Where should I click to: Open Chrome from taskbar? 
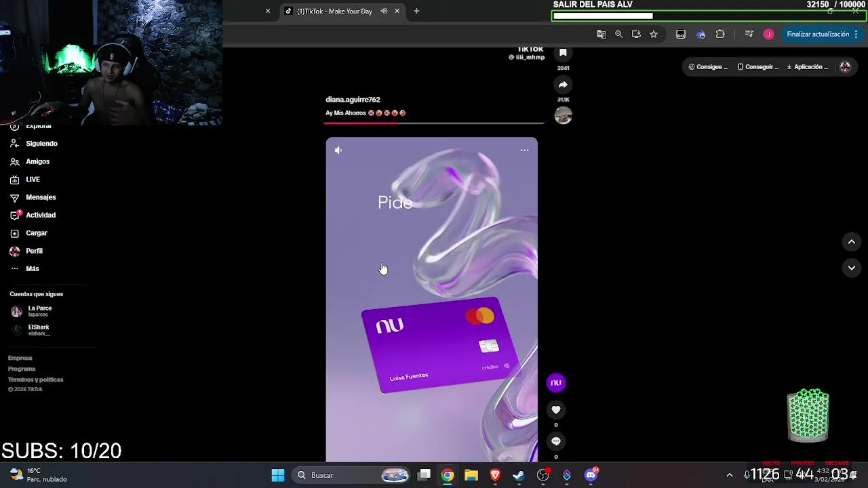click(448, 475)
